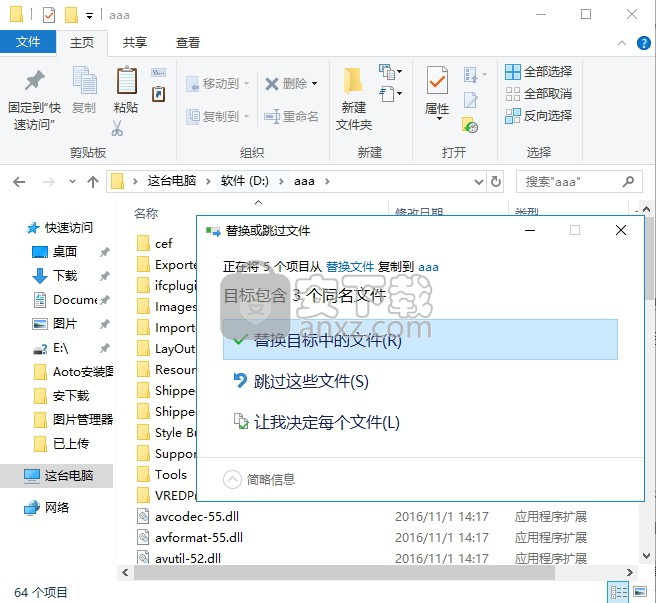This screenshot has width=656, height=603.
Task: Click the History icon in open group
Action: [x=470, y=125]
